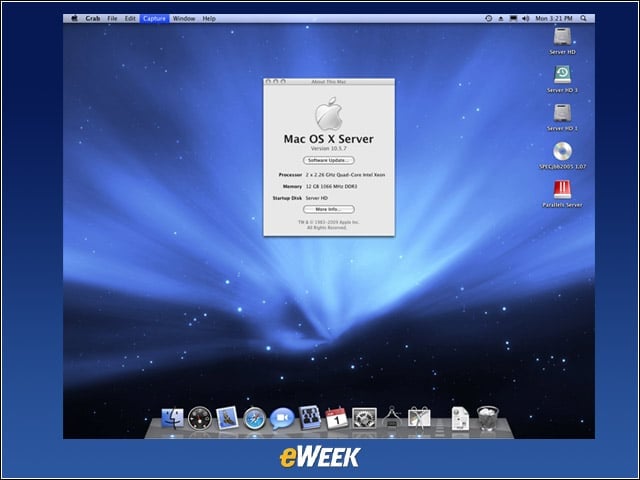The height and width of the screenshot is (480, 640).
Task: Open the Edit menu
Action: coord(130,18)
